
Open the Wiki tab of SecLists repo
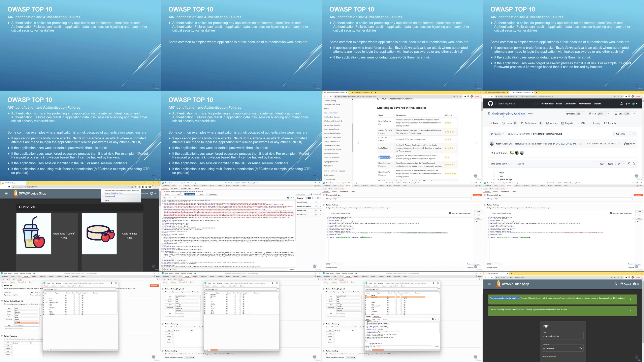[581, 123]
